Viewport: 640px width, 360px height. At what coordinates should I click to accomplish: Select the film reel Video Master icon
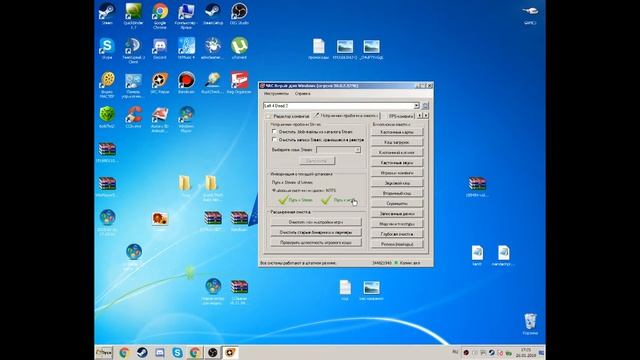point(107,85)
